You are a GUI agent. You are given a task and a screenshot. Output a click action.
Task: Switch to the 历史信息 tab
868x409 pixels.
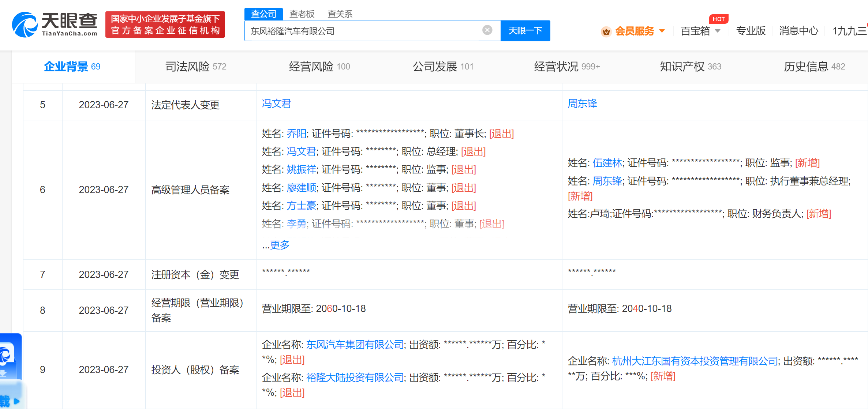pyautogui.click(x=814, y=67)
